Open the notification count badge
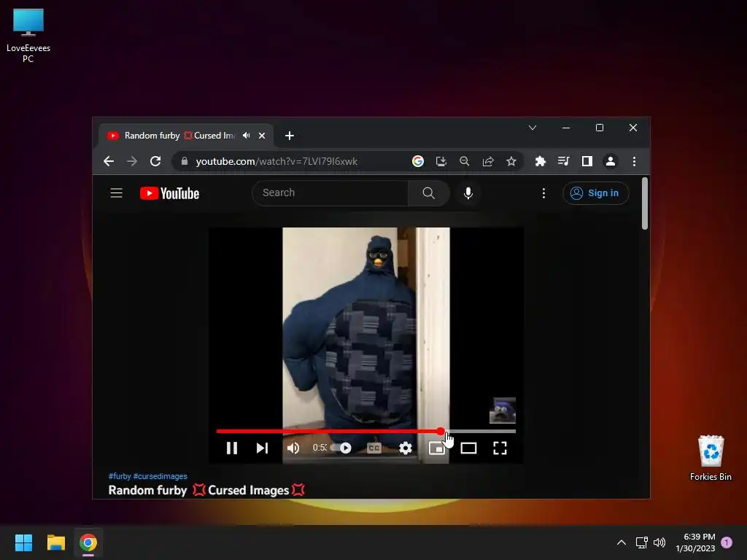The width and height of the screenshot is (747, 560). point(727,542)
